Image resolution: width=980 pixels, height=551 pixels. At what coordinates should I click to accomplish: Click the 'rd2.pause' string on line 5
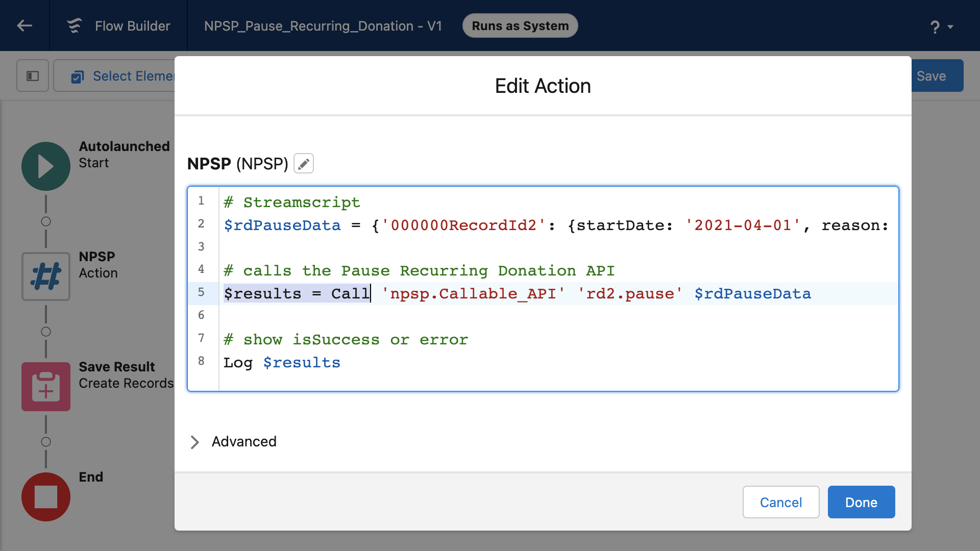coord(630,294)
